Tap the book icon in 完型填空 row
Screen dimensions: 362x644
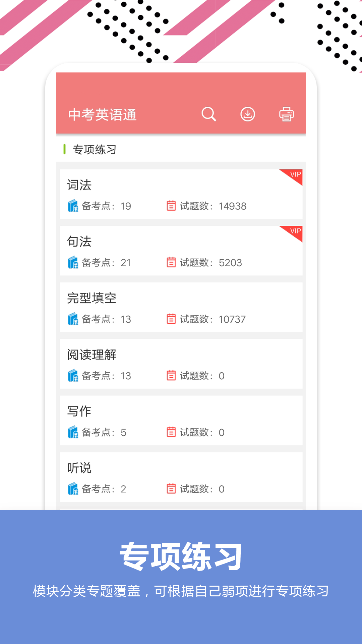[73, 319]
